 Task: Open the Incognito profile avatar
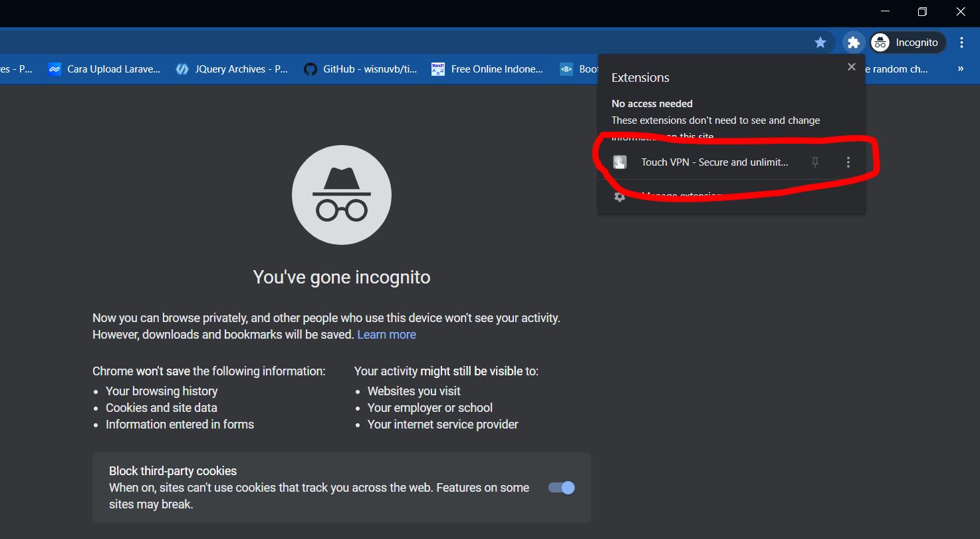[x=880, y=41]
